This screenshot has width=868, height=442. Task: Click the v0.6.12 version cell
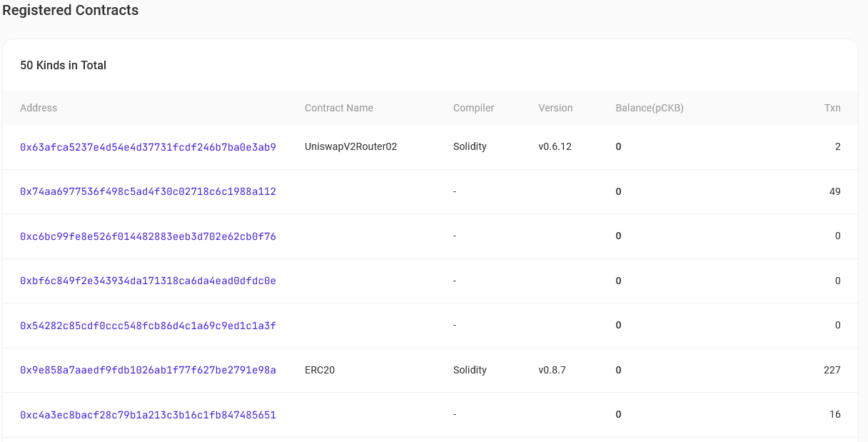(555, 146)
